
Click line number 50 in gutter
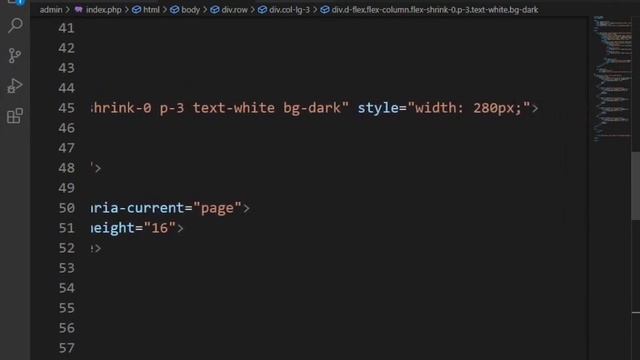pos(66,208)
